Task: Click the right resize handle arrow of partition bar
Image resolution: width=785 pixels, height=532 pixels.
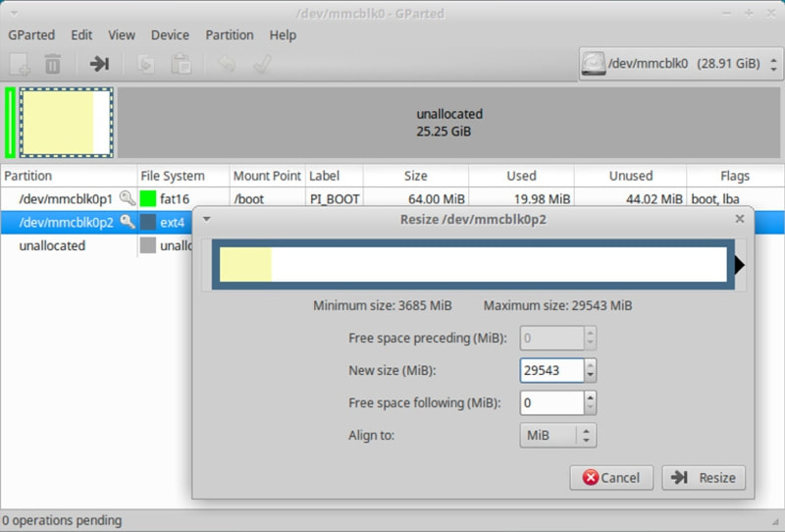Action: [x=740, y=264]
